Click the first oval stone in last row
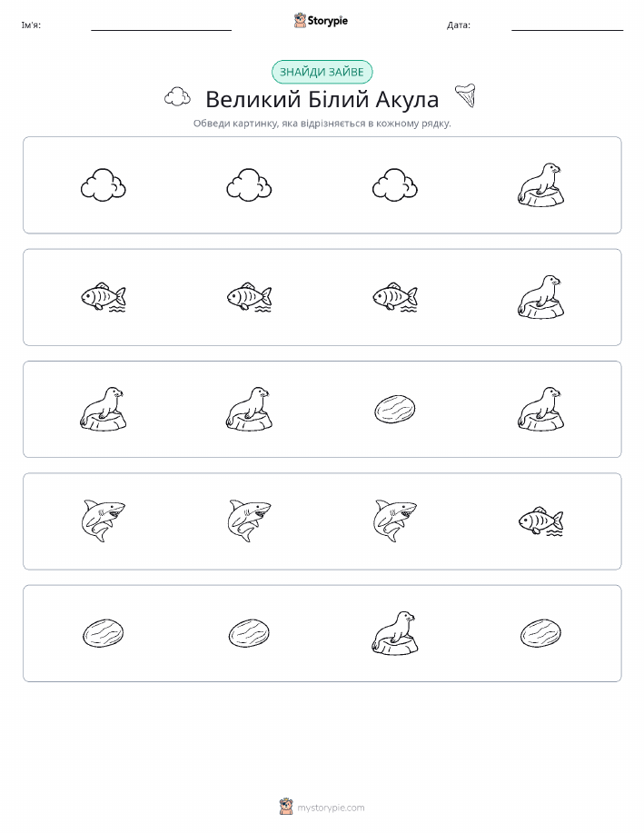644x833 pixels. point(103,633)
